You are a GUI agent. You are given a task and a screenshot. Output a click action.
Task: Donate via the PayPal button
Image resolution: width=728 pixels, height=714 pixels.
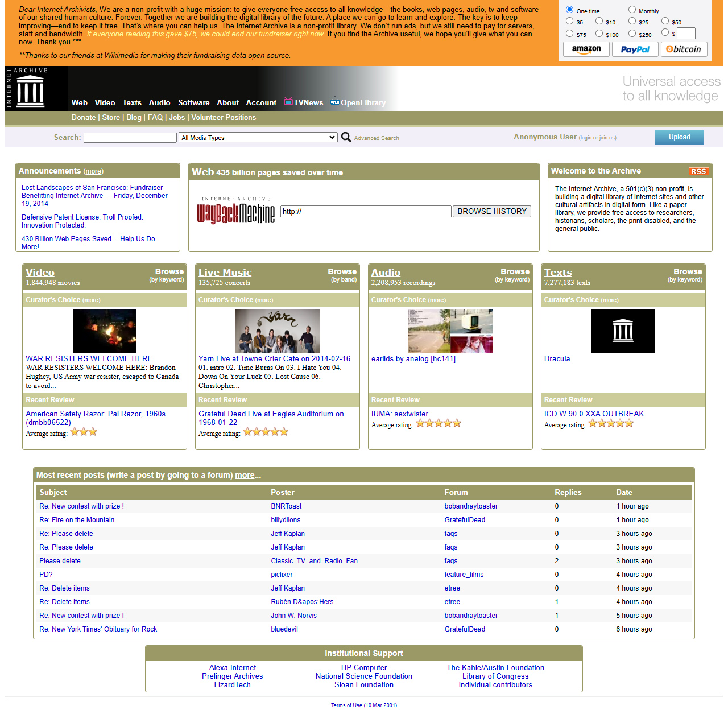(x=635, y=49)
